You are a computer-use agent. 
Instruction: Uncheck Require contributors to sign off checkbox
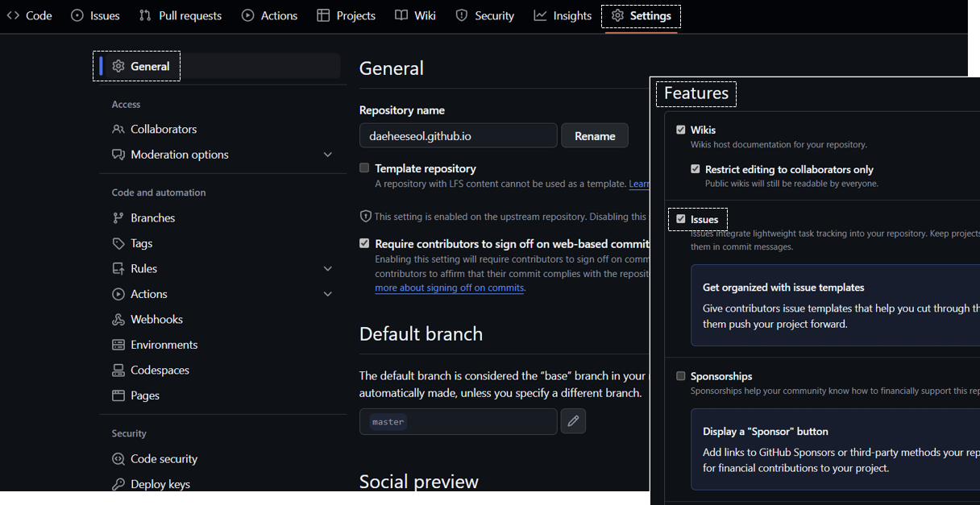[364, 243]
